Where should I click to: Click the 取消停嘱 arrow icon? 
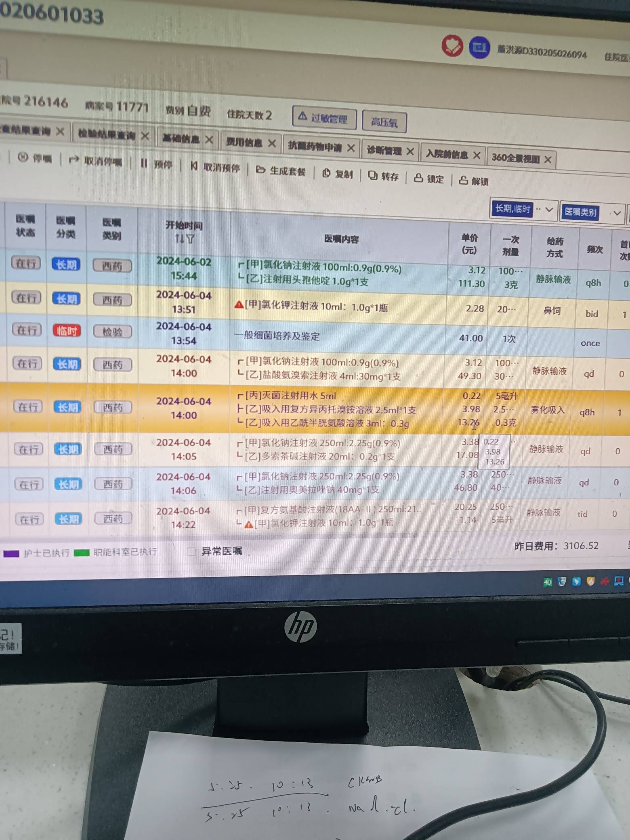point(74,160)
